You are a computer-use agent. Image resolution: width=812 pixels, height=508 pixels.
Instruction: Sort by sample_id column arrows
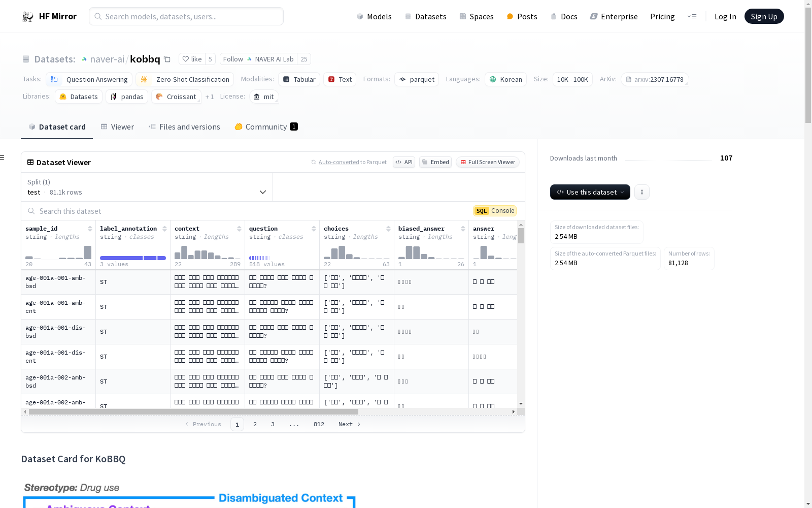(x=90, y=229)
